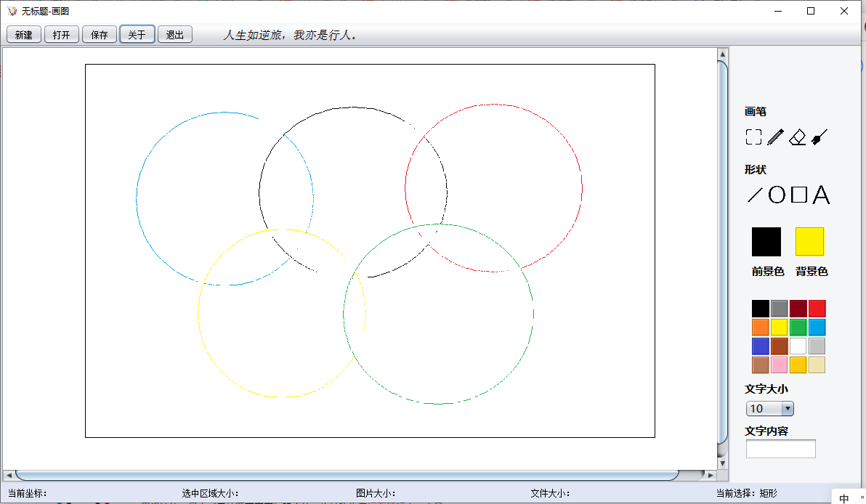Pick the beige palette swatch
The width and height of the screenshot is (866, 504).
(817, 365)
